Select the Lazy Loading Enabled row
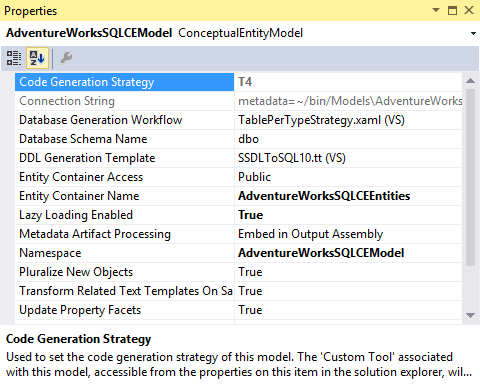This screenshot has height=387, width=480. coord(238,215)
